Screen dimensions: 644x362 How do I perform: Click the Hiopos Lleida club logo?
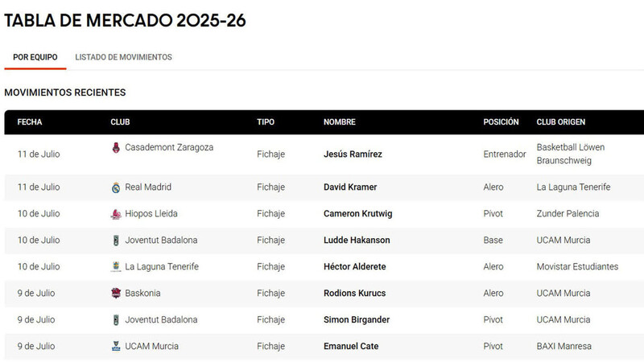pyautogui.click(x=116, y=214)
